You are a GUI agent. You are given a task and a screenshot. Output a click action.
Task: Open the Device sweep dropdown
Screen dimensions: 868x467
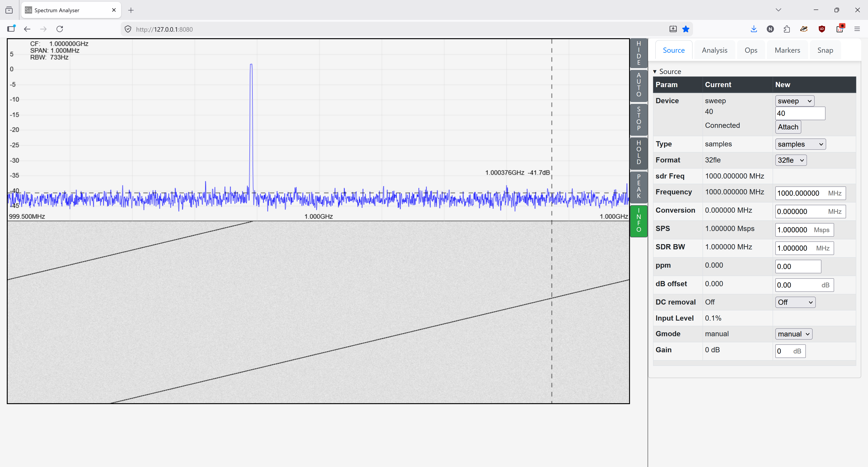click(x=795, y=101)
